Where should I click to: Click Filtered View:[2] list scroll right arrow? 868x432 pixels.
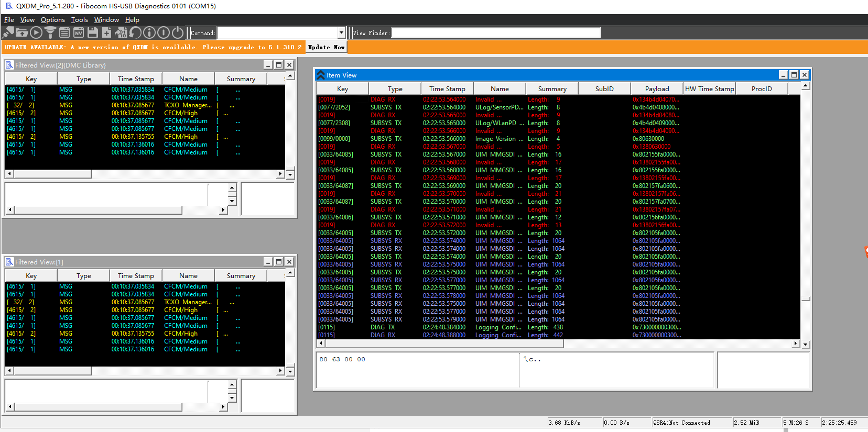280,174
